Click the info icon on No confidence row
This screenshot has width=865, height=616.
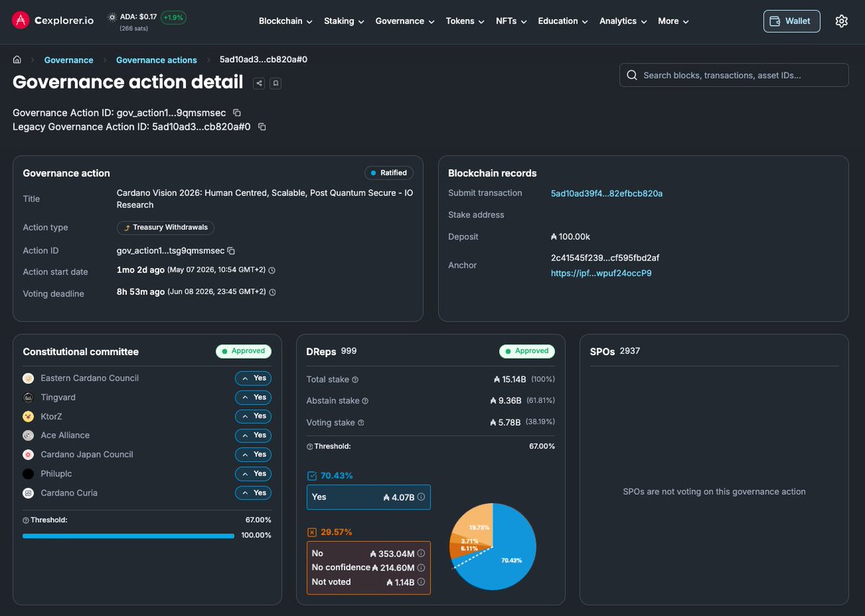pos(421,568)
